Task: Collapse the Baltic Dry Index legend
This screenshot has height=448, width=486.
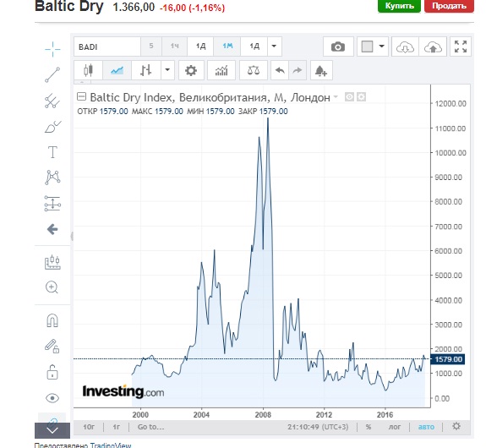Action: point(81,96)
